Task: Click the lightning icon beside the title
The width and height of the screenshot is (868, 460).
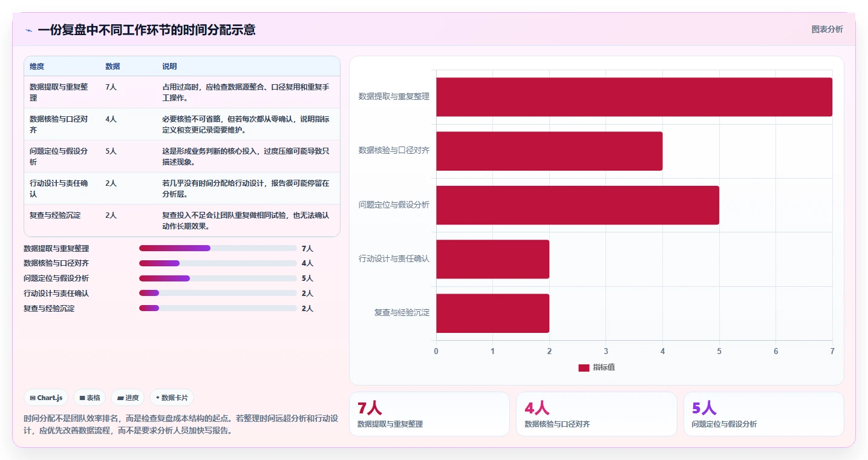Action: tap(28, 30)
